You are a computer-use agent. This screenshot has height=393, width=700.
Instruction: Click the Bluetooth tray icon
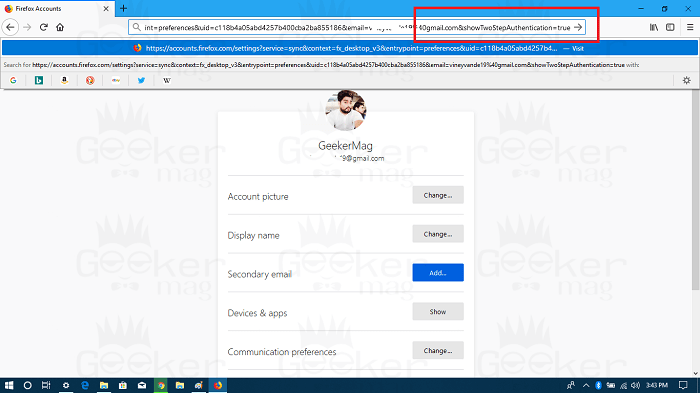[x=598, y=385]
